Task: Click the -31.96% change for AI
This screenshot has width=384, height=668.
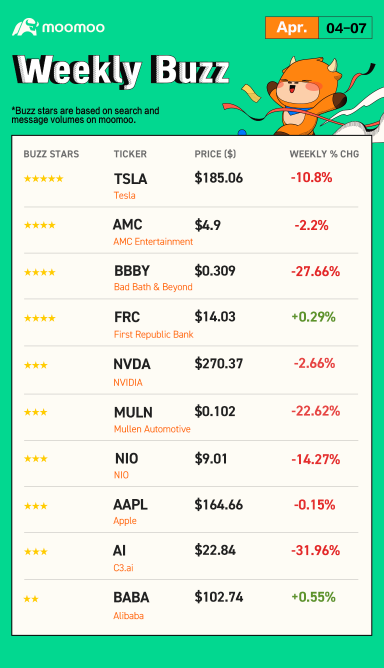Action: coord(315,550)
